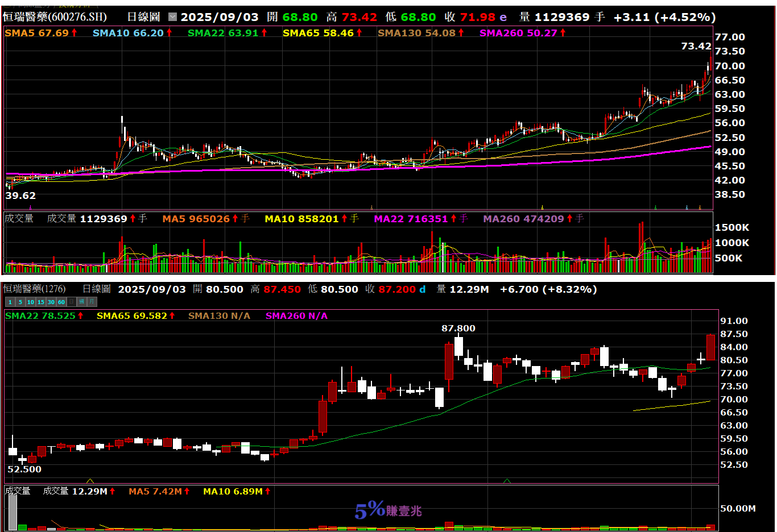Click the 52.500 low price annotation
Screen dimensions: 777x532
click(x=24, y=469)
